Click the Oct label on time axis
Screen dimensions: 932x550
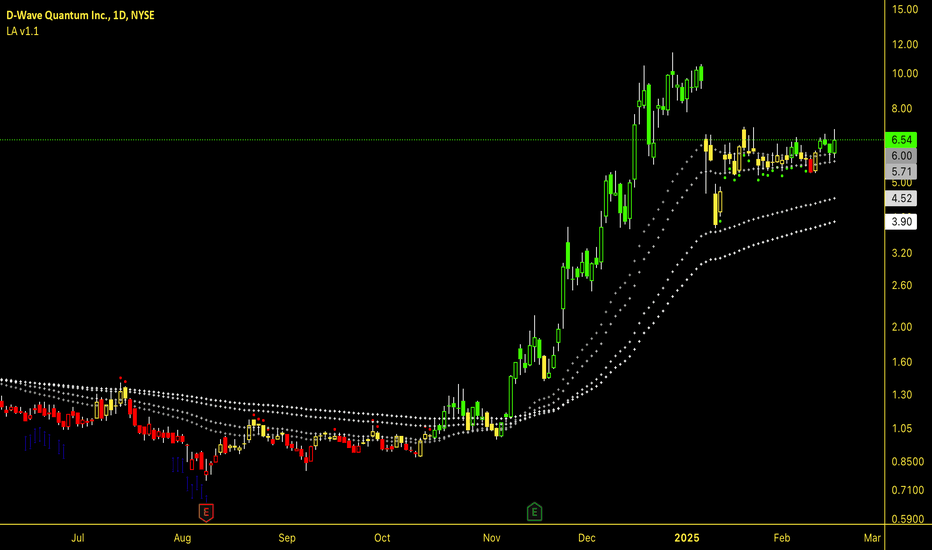(x=382, y=538)
